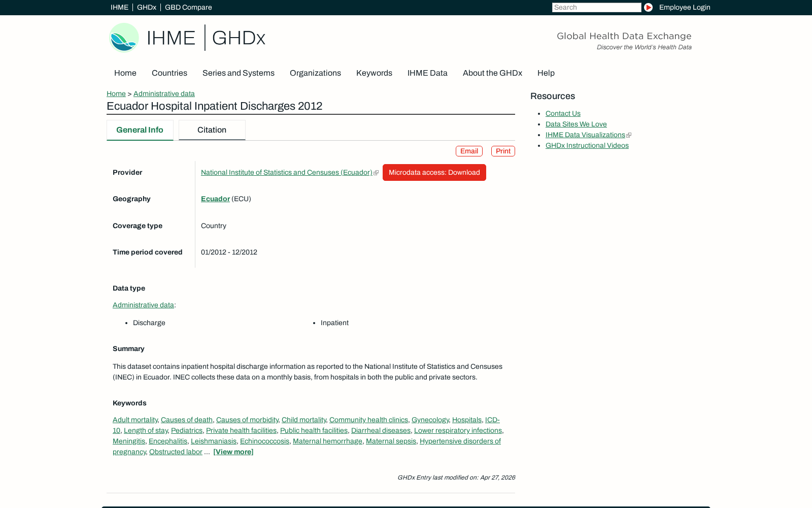Switch to the Citation tab
Viewport: 812px width, 508px height.
(x=212, y=130)
